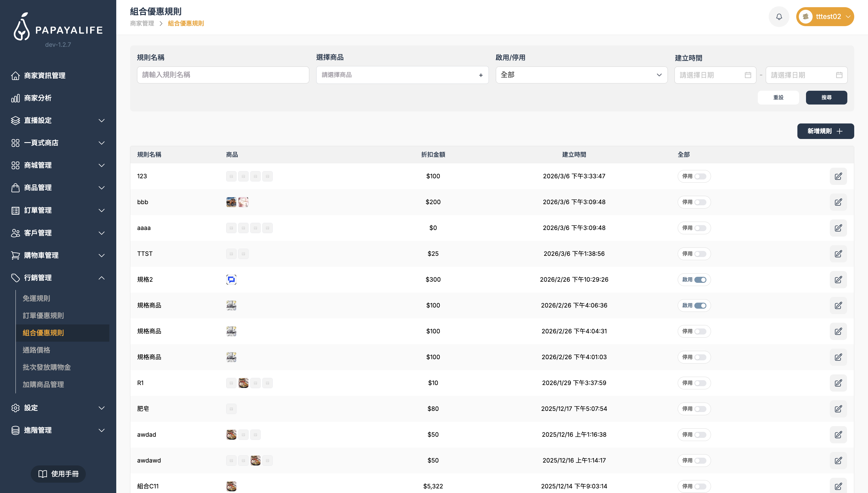Click the 規則名稱 input field
868x493 pixels.
point(223,75)
